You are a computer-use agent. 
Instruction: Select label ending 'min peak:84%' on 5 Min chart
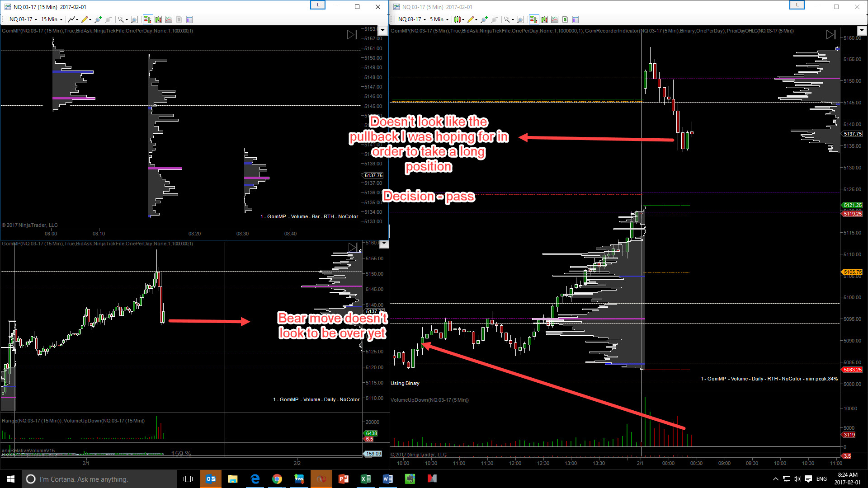(x=769, y=379)
